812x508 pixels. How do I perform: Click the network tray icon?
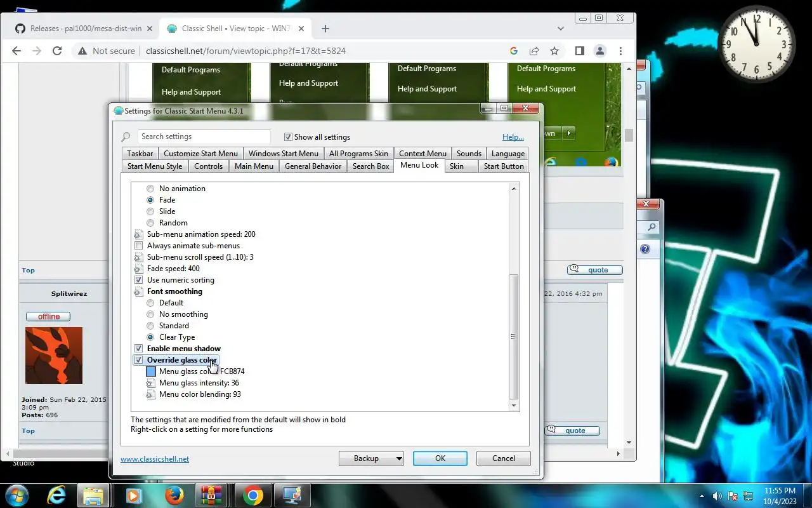749,496
